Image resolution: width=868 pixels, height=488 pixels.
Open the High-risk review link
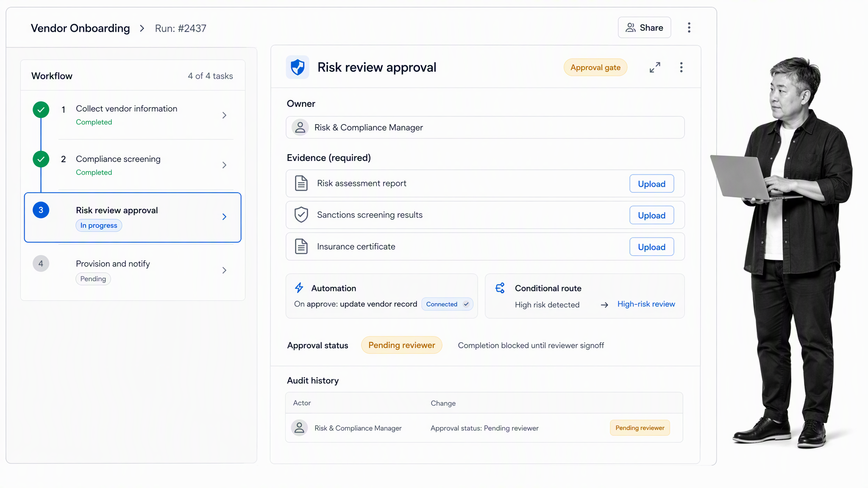coord(646,304)
